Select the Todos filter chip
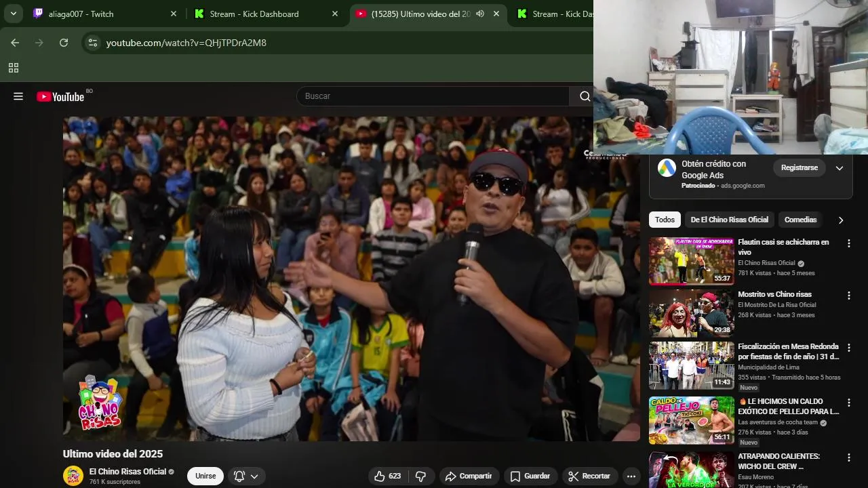 [x=665, y=220]
